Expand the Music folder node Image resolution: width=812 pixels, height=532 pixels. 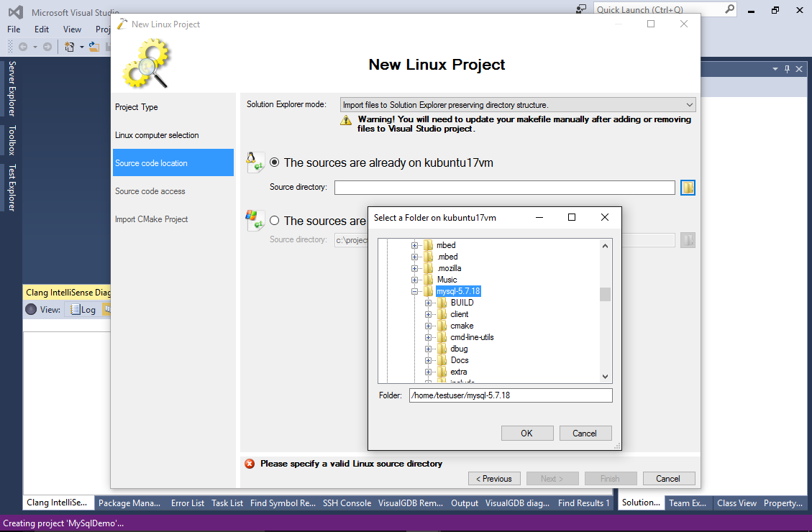click(414, 280)
